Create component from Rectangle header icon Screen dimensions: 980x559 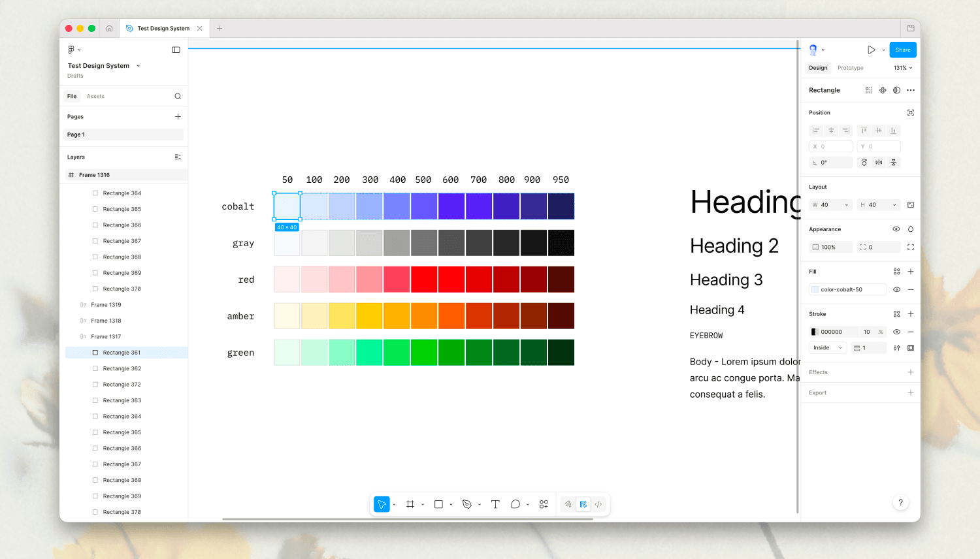tap(883, 90)
